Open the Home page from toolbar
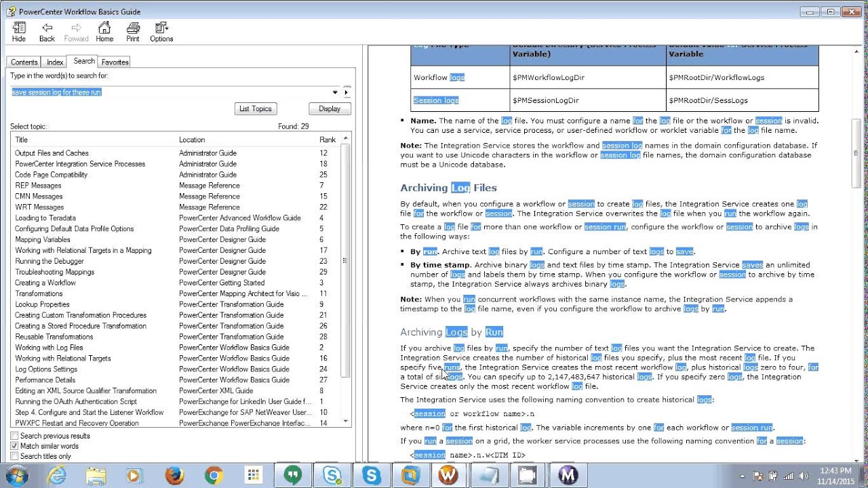Image resolution: width=868 pixels, height=488 pixels. click(104, 32)
